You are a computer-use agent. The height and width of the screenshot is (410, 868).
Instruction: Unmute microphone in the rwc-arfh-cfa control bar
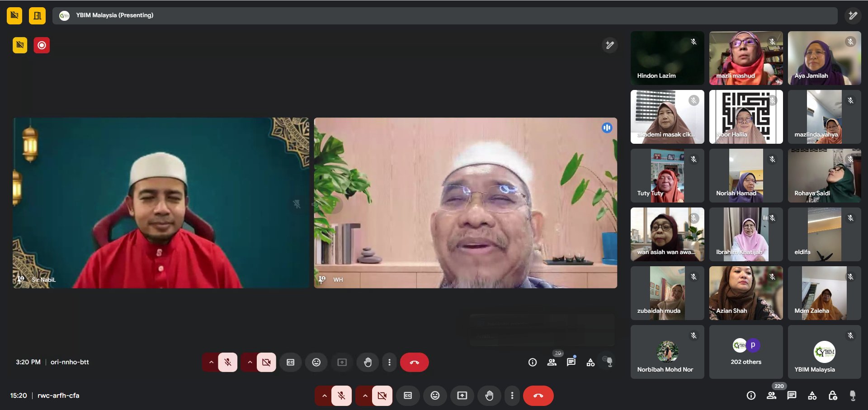coord(341,396)
